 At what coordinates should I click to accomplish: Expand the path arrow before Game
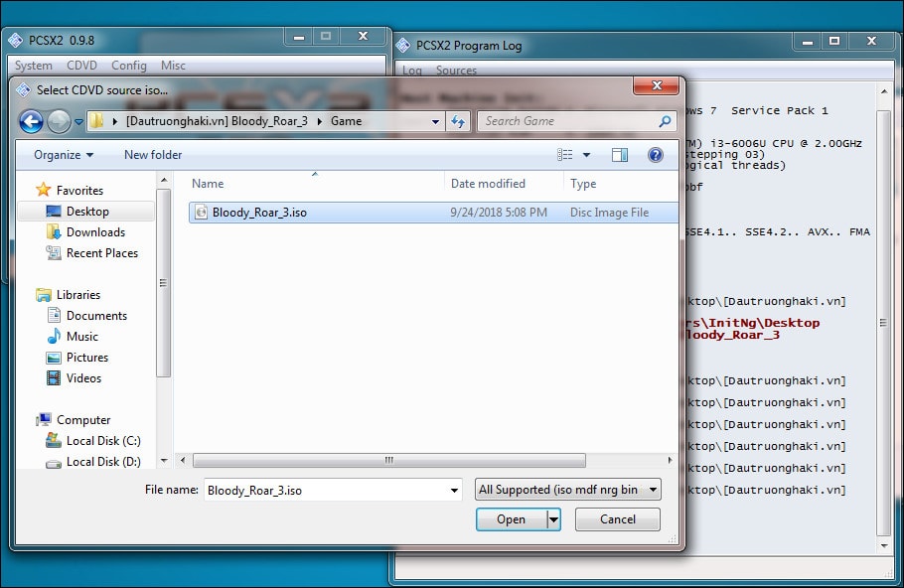(x=320, y=121)
